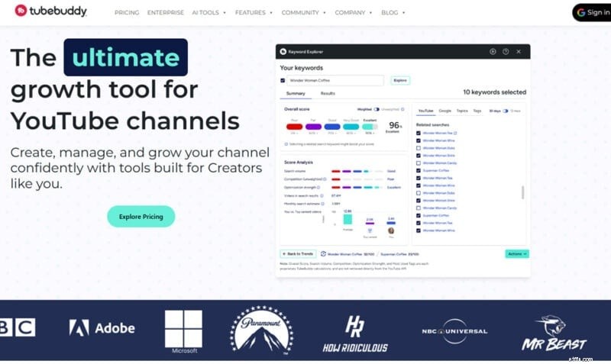The image size is (611, 364).
Task: Click the Sign in button
Action: tap(593, 12)
